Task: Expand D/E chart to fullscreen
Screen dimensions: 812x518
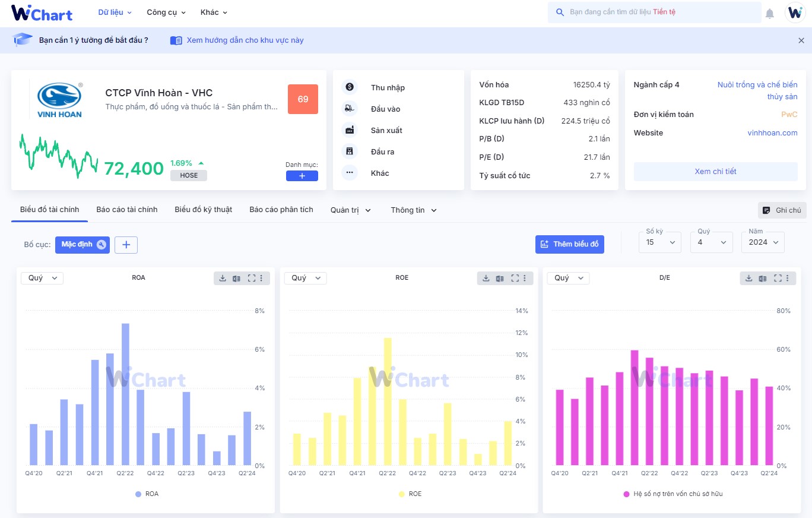Action: click(778, 278)
